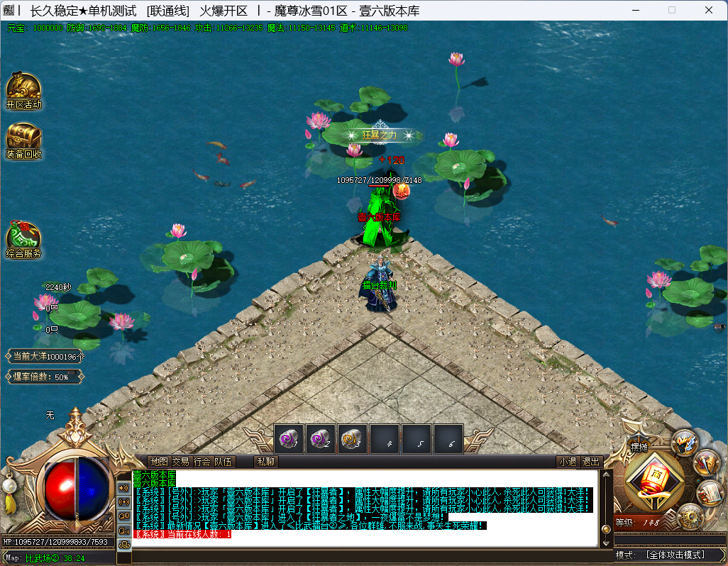Image resolution: width=728 pixels, height=566 pixels.
Task: Open the 交易 trade tab
Action: [x=181, y=462]
